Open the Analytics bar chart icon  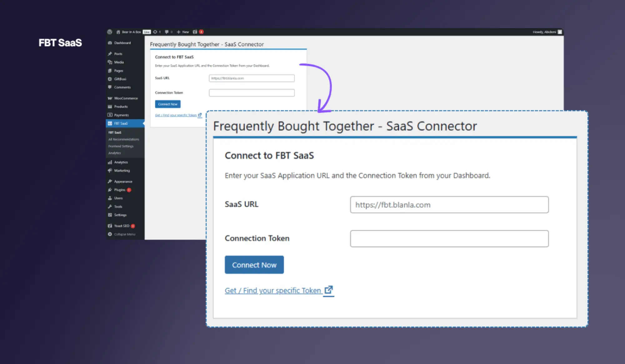tap(110, 162)
